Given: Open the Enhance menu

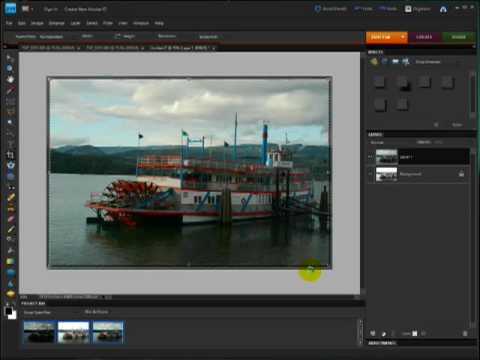Looking at the screenshot, I should (x=56, y=23).
